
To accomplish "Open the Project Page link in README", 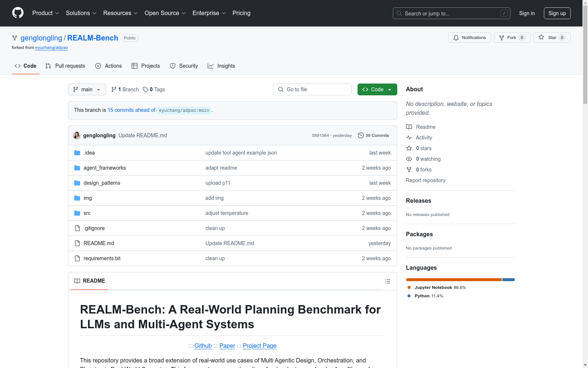I will [259, 346].
